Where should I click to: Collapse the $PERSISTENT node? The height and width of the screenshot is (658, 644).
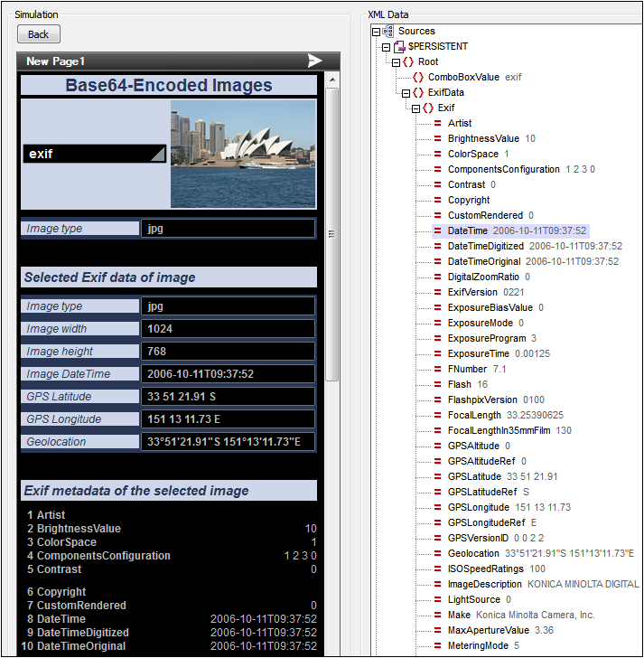click(387, 46)
